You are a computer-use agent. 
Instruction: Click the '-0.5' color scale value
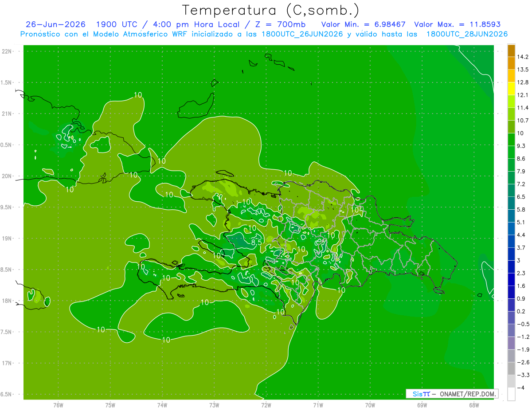pyautogui.click(x=523, y=324)
